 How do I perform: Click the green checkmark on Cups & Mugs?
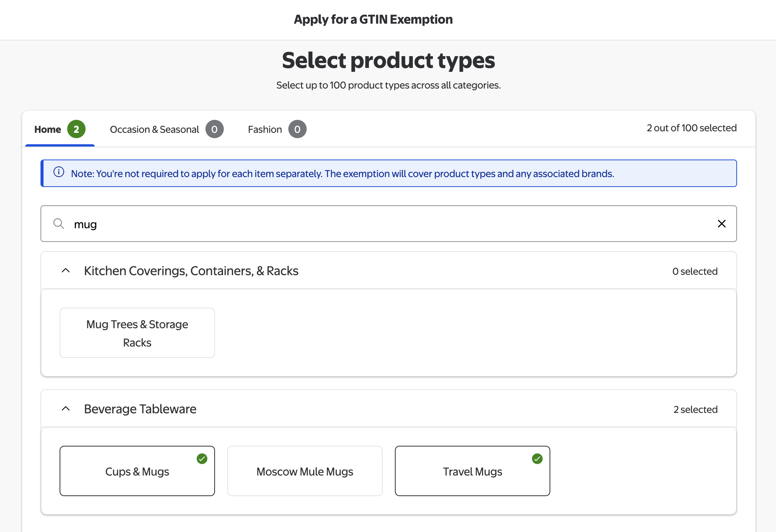pos(202,459)
